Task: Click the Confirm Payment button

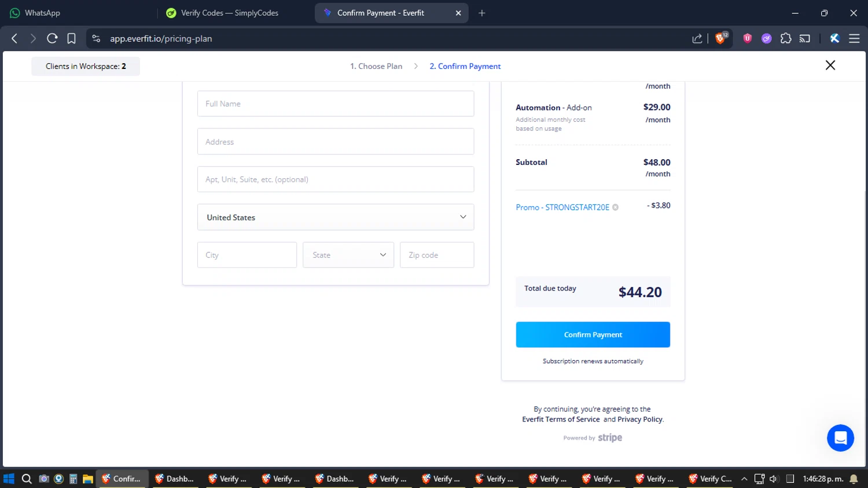Action: pos(593,335)
